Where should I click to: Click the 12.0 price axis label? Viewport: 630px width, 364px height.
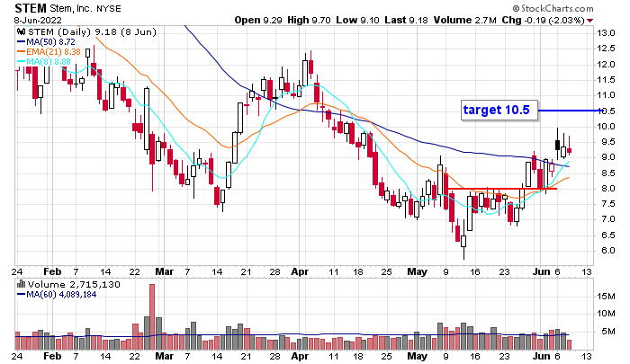606,64
